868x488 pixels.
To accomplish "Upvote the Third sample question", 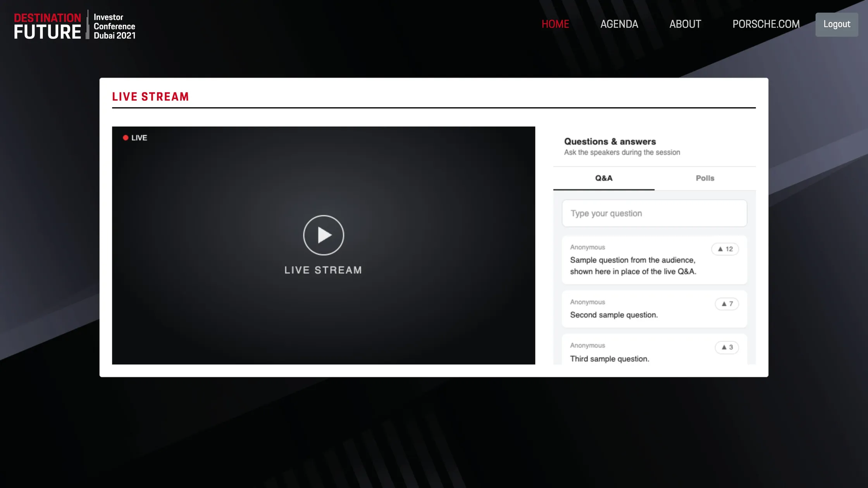I will (x=727, y=347).
